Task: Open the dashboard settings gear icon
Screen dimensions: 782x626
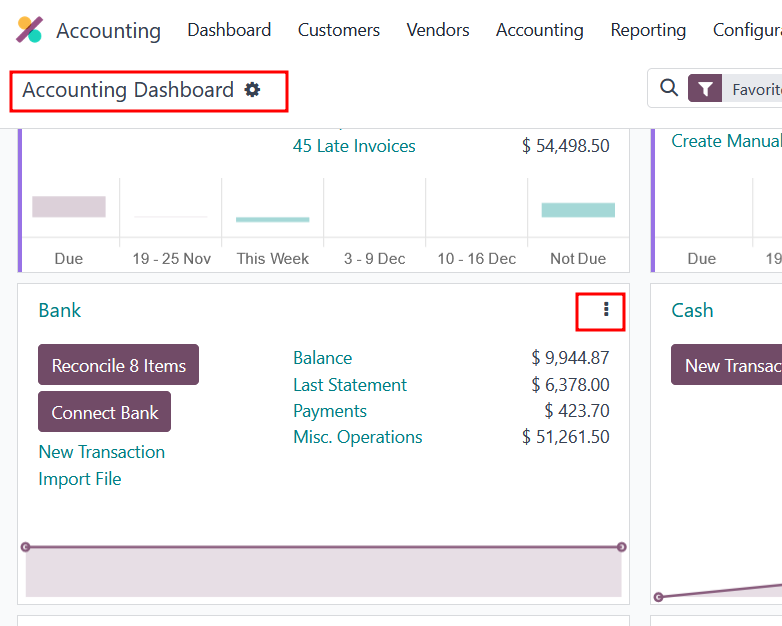Action: (252, 90)
